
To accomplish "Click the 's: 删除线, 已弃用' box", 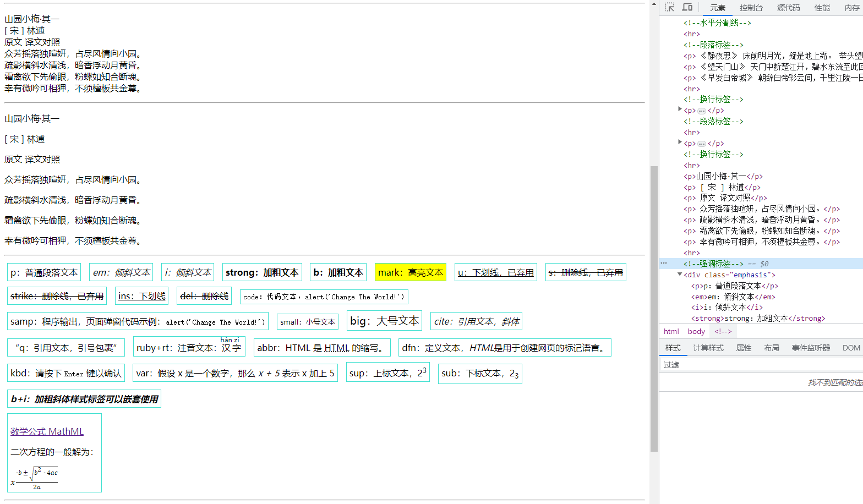I will (586, 272).
